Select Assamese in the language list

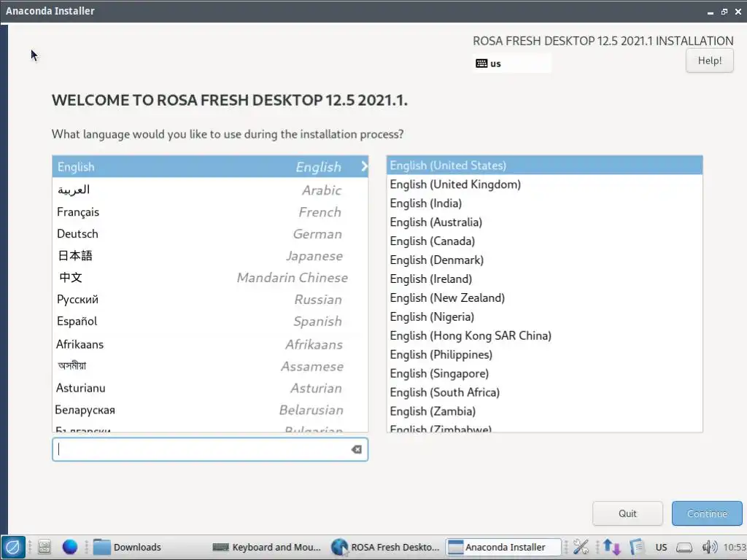click(x=210, y=366)
